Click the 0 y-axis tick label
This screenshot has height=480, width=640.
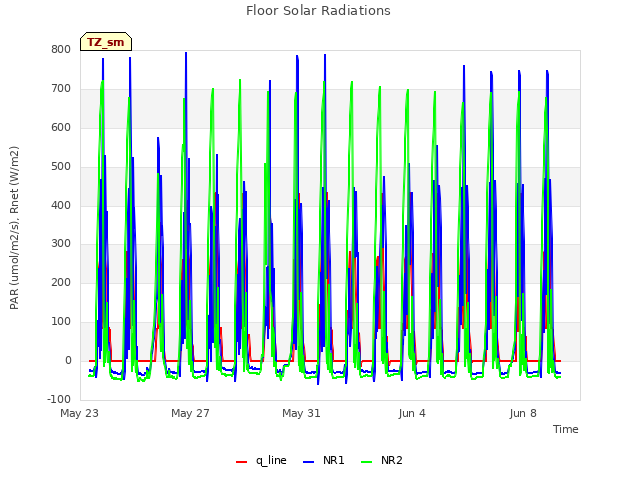(x=68, y=360)
